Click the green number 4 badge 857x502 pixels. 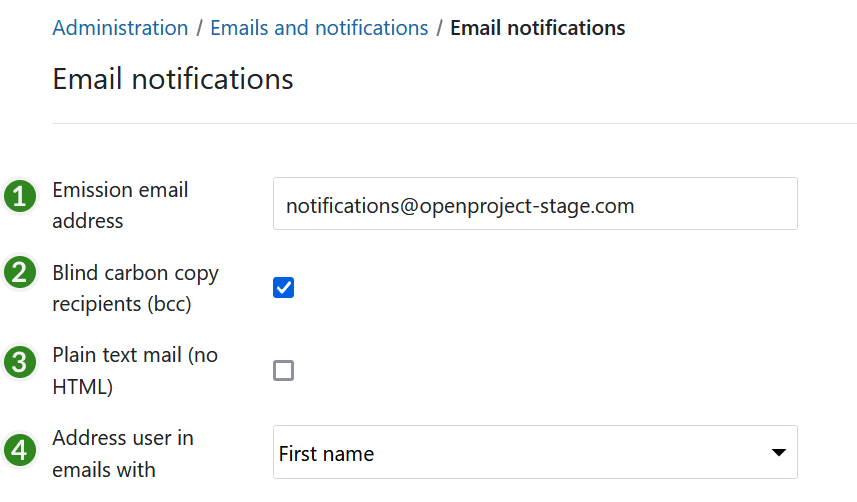point(19,451)
